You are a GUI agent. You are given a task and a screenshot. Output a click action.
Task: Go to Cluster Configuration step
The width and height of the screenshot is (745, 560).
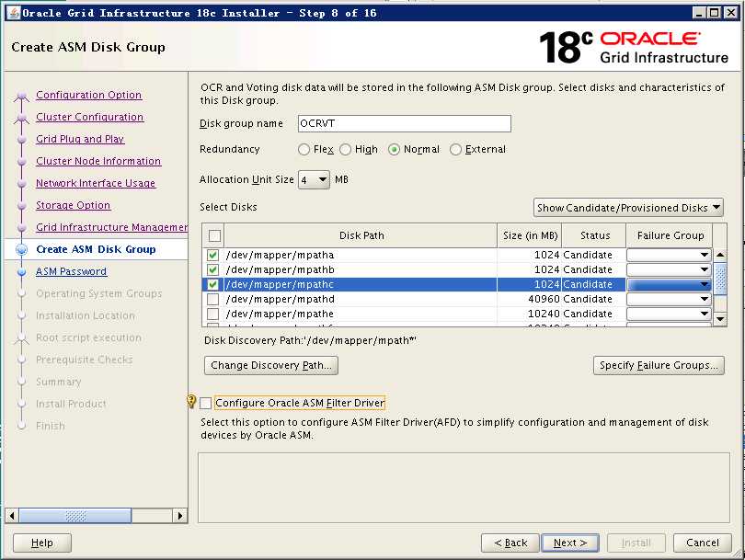(90, 117)
